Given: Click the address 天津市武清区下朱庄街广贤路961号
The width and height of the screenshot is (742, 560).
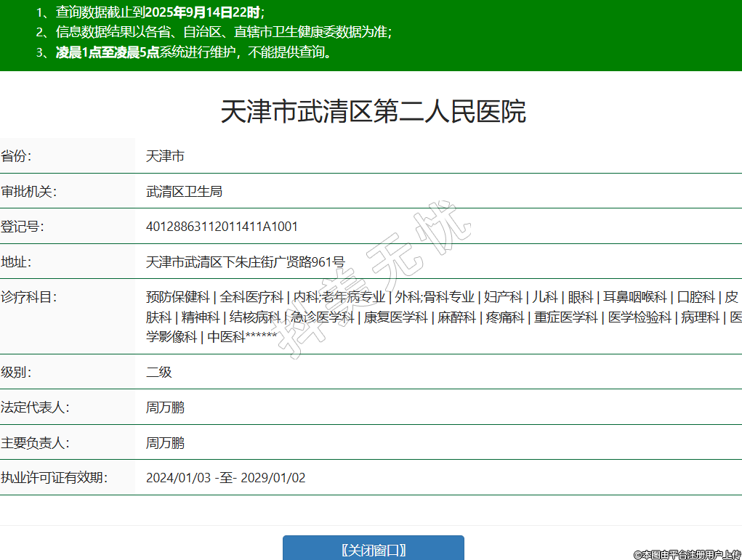Looking at the screenshot, I should (245, 262).
